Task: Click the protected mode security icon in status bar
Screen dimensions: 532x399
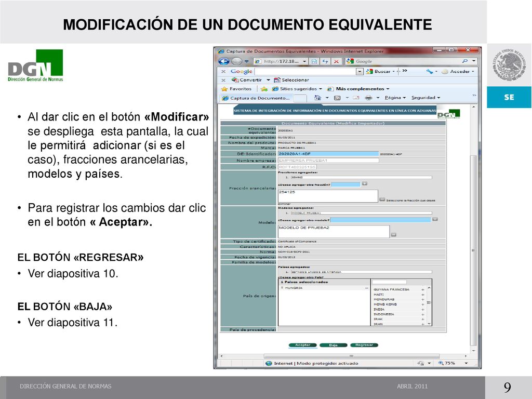Action: [x=420, y=363]
